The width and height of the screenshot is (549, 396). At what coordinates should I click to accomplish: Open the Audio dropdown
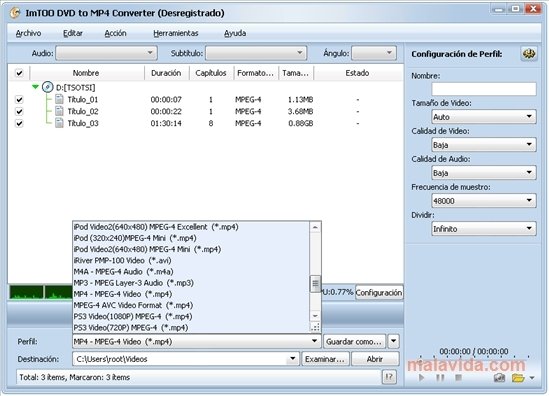tap(106, 53)
